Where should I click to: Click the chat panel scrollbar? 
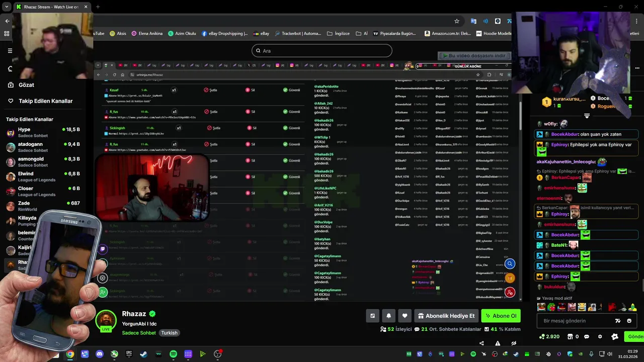click(x=642, y=286)
